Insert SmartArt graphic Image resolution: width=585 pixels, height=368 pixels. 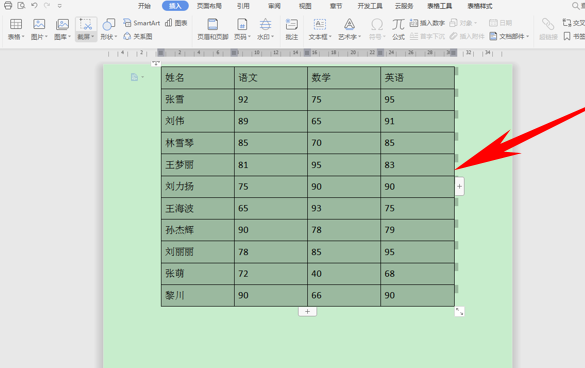click(x=141, y=23)
